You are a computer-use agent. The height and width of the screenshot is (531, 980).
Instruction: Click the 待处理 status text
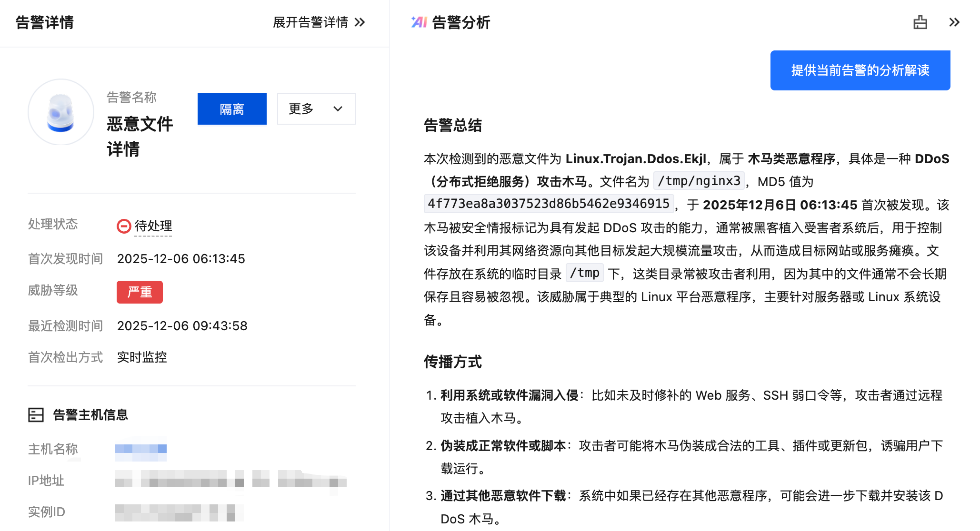(x=153, y=226)
